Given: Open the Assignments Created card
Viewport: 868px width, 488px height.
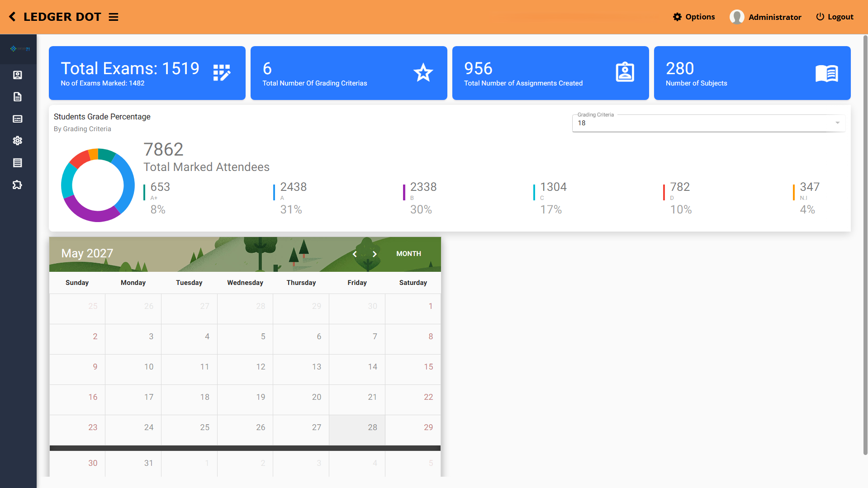Looking at the screenshot, I should coord(550,73).
